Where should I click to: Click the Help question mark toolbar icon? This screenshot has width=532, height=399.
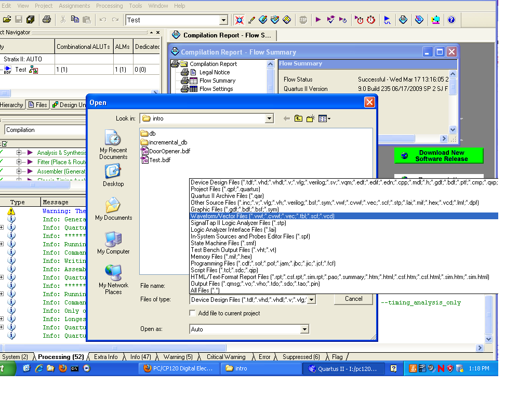coord(451,20)
